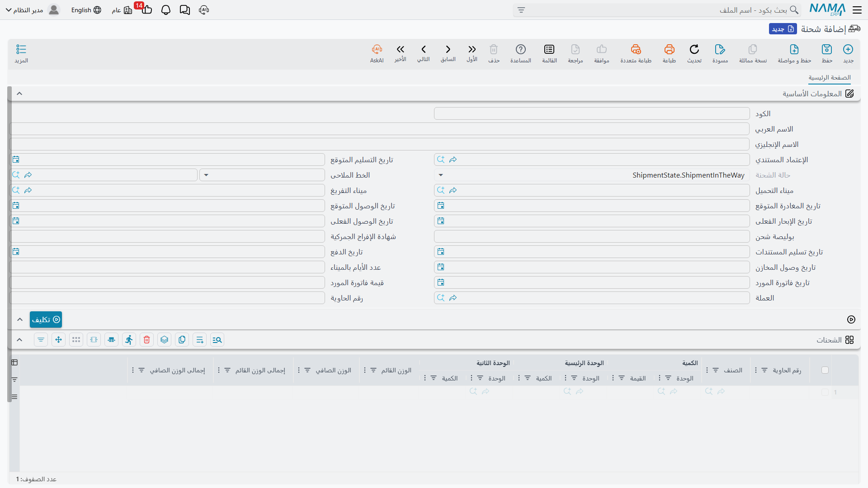
Task: Click into الكود input field
Action: pos(592,113)
